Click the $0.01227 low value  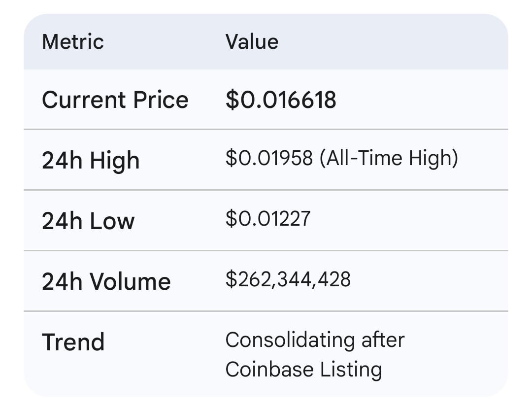click(x=268, y=218)
